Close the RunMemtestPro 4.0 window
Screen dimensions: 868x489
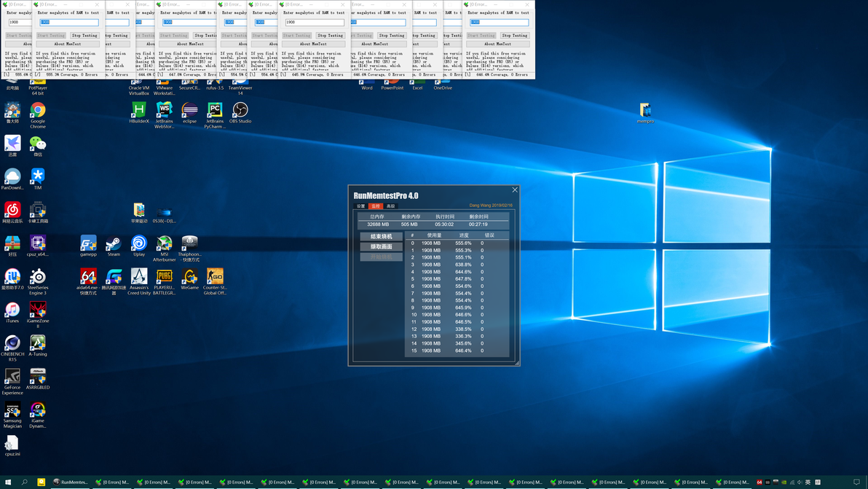coord(515,190)
